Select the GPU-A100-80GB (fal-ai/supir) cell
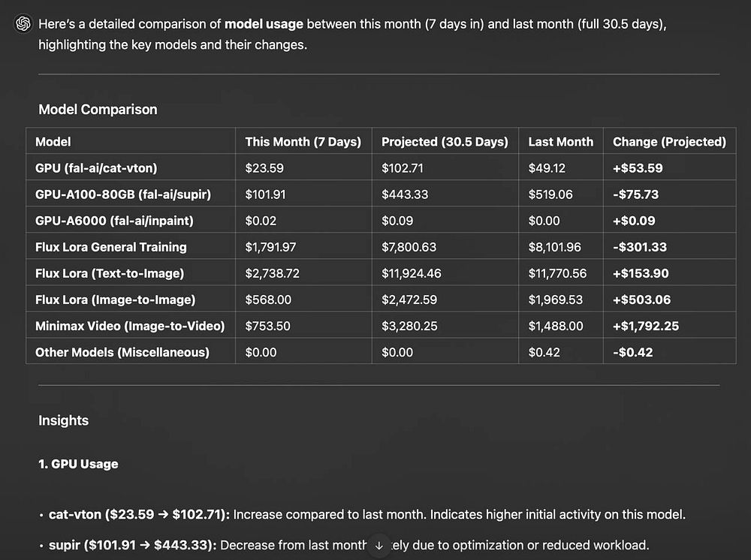Viewport: 751px width, 560px height. point(122,194)
